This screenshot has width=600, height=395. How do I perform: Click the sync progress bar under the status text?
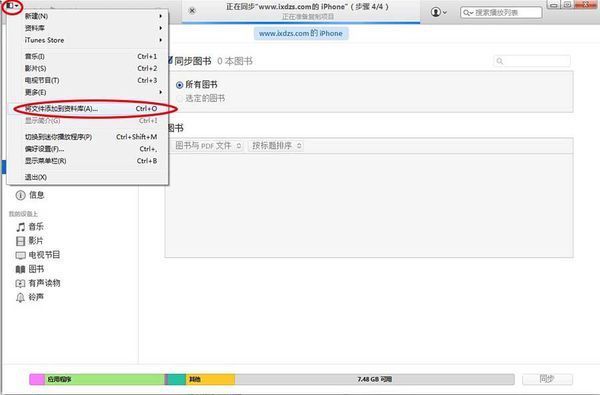coord(301,23)
